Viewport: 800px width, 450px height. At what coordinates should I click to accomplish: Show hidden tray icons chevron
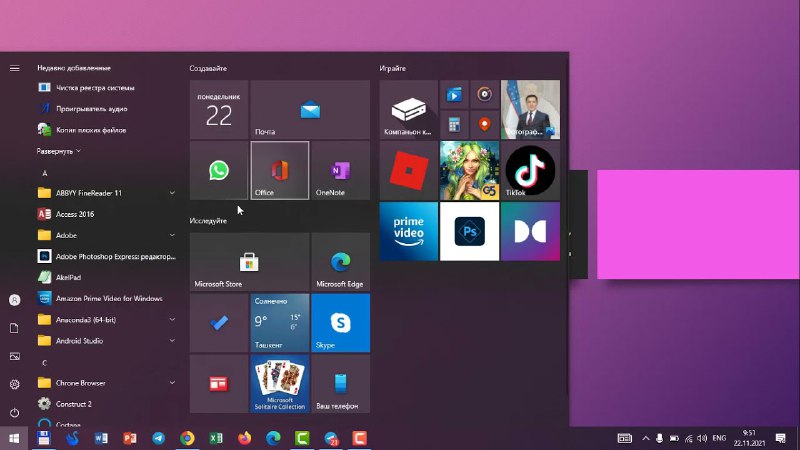point(645,438)
